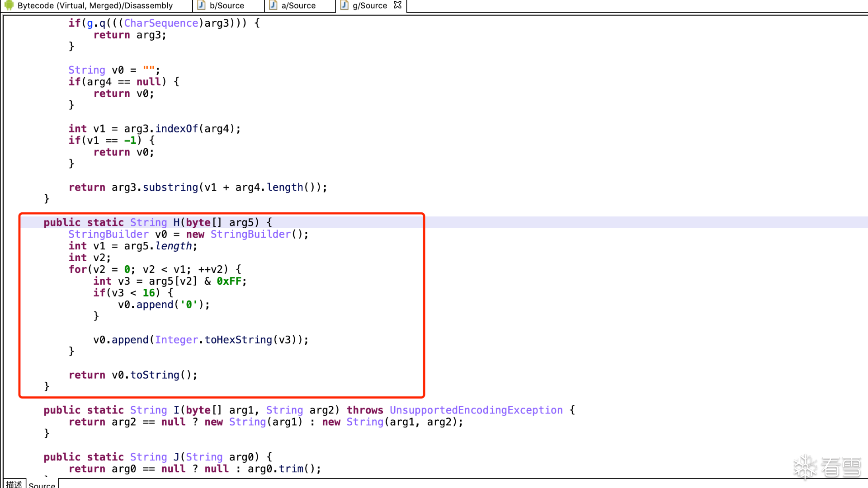Switch to the 描述 bottom tab
This screenshot has height=488, width=868.
(x=14, y=484)
